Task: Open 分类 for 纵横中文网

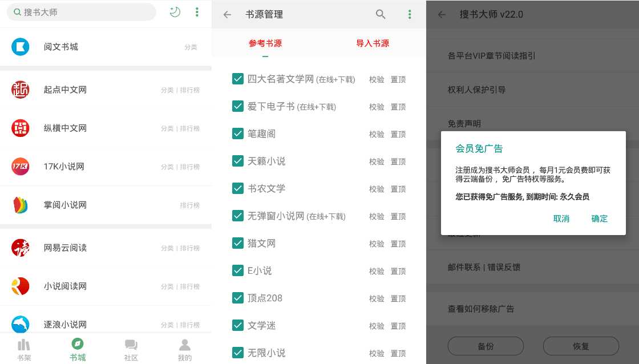Action: tap(167, 128)
